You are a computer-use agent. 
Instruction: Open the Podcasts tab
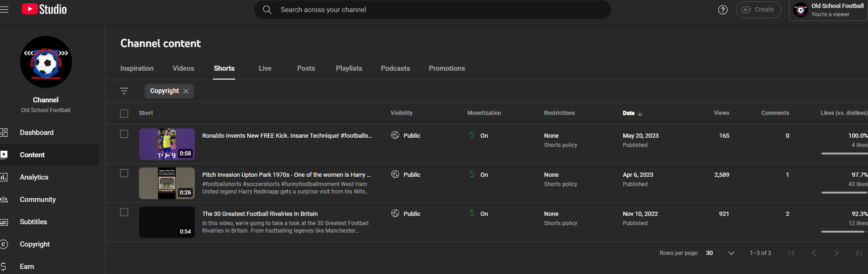395,68
